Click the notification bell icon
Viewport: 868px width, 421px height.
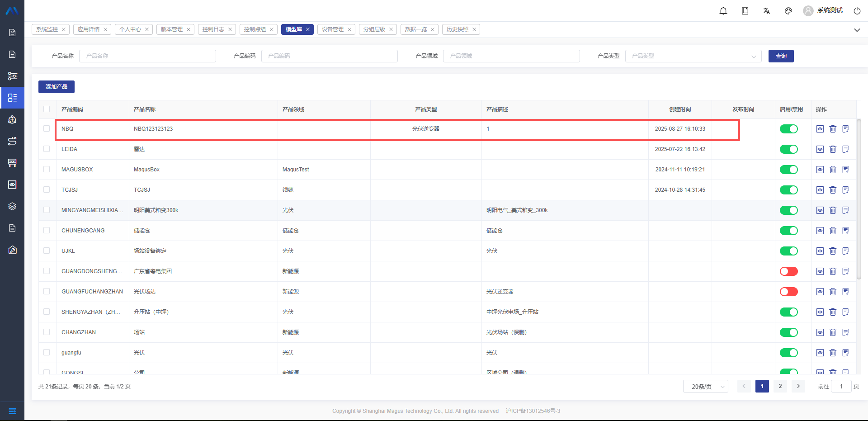(x=723, y=11)
